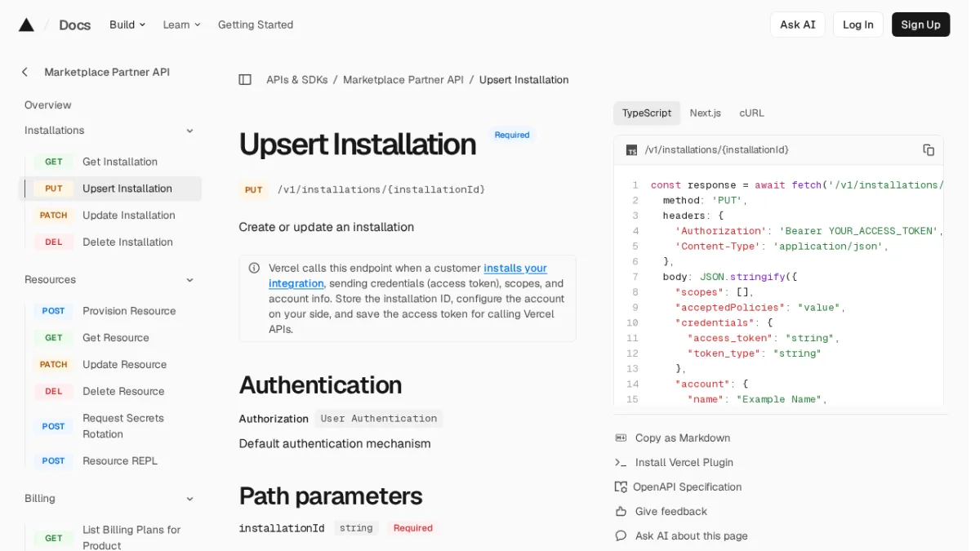Switch to the TypeScript code tab
This screenshot has height=551, width=980.
tap(647, 113)
